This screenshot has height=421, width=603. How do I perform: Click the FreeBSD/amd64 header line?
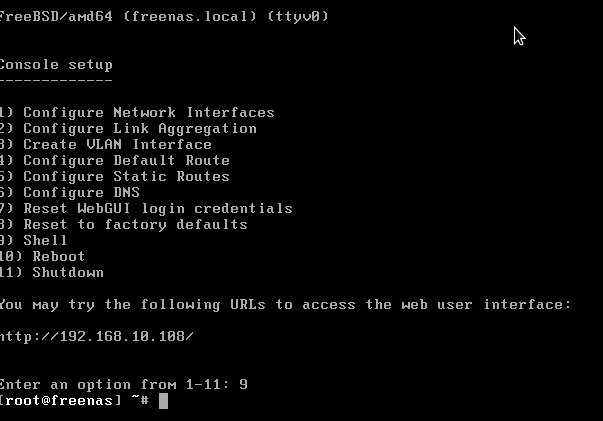click(164, 17)
